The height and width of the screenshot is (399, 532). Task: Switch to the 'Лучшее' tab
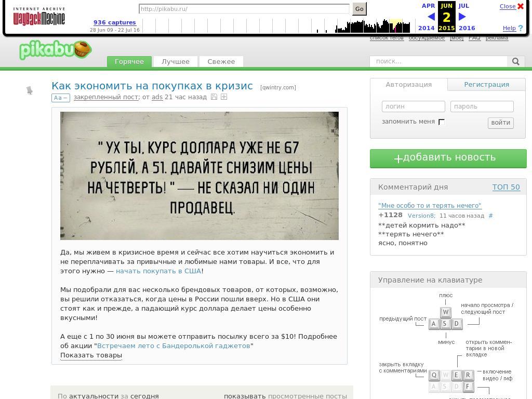(x=175, y=61)
